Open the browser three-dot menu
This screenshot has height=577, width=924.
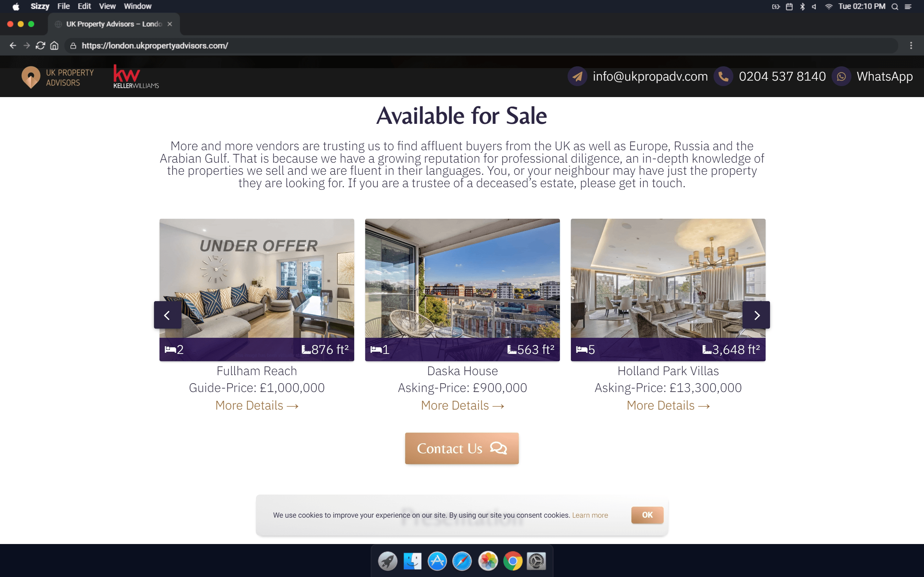tap(911, 45)
